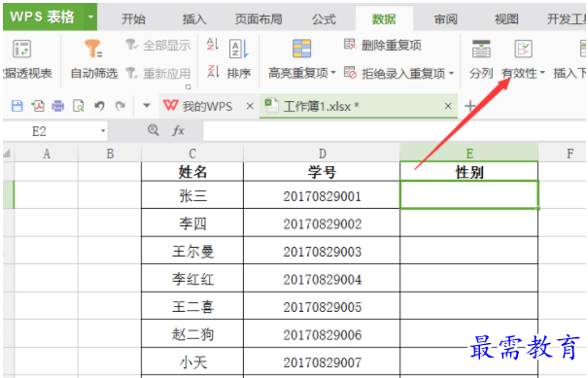Switch to the 开始 ribbon tab
Viewport: 588px width, 378px height.
133,18
